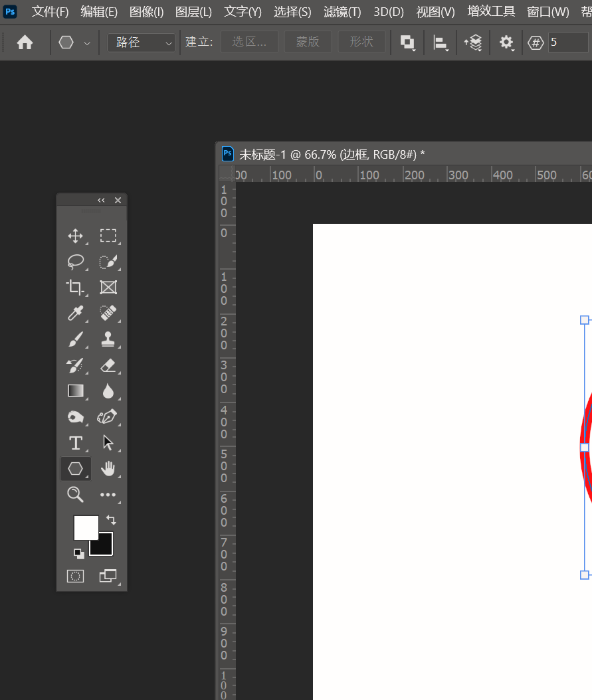
Task: Click the 选区... button
Action: coord(250,42)
